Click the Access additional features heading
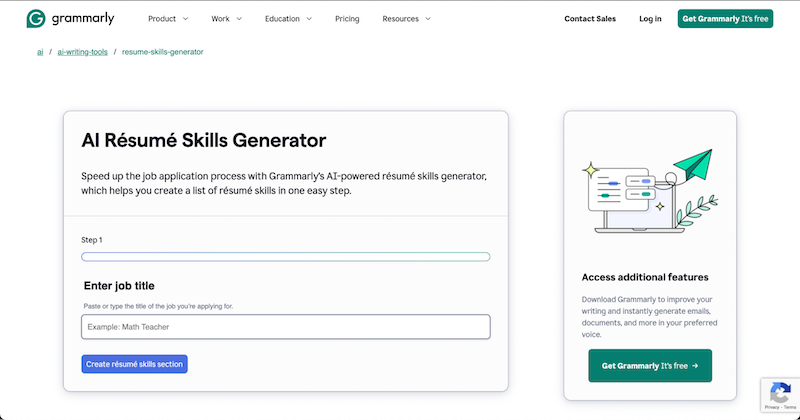 [645, 277]
